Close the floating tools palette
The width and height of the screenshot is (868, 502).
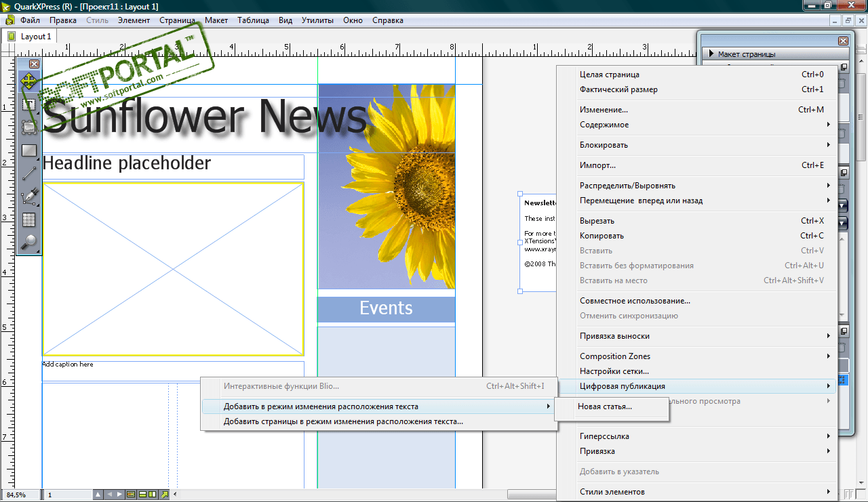pos(34,64)
